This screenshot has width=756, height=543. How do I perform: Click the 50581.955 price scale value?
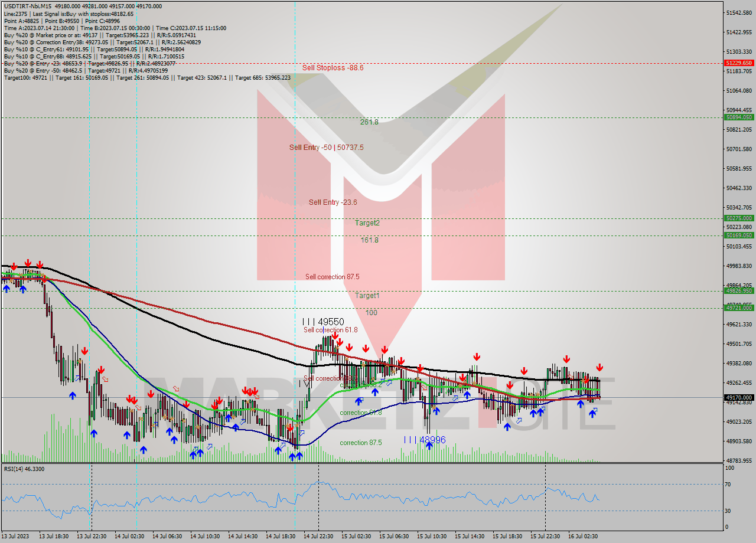pyautogui.click(x=739, y=169)
